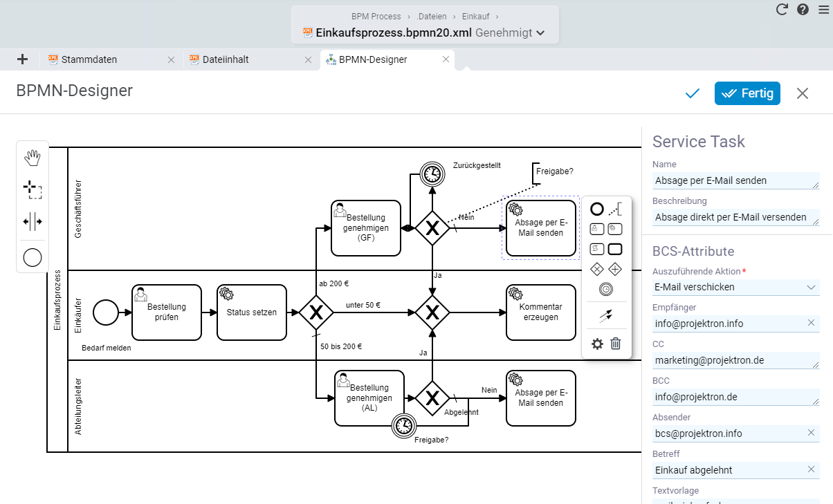833x504 pixels.
Task: Activate the lasso selection tool
Action: point(33,190)
